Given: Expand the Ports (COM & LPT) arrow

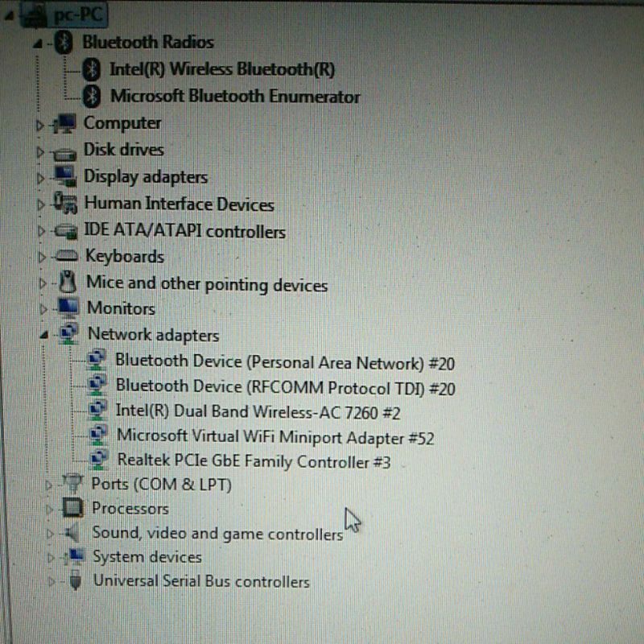Looking at the screenshot, I should 48,485.
